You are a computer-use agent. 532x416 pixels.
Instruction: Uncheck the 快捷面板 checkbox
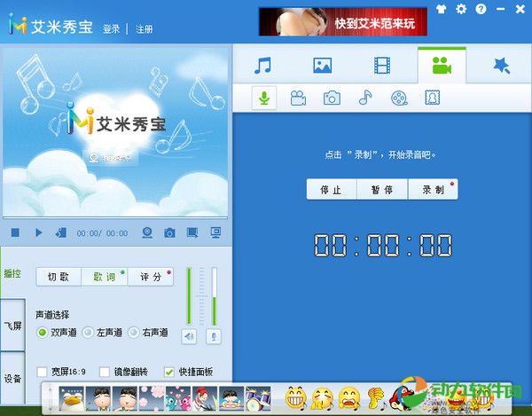[169, 372]
